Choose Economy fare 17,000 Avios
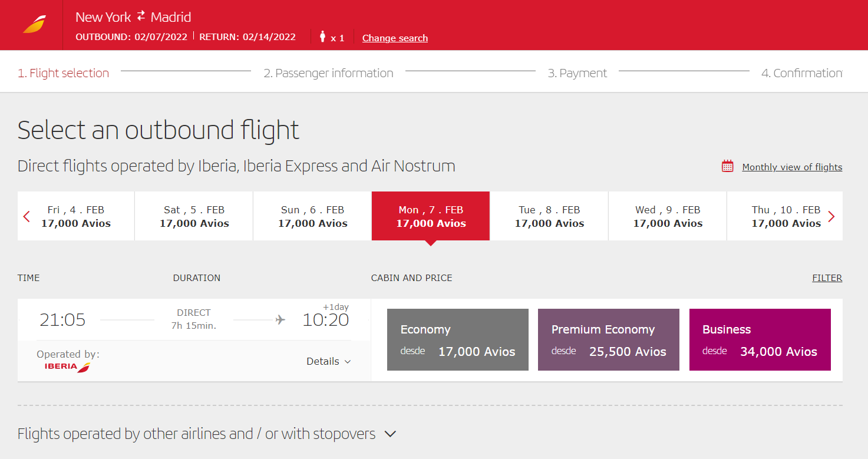This screenshot has width=868, height=459. coord(458,340)
